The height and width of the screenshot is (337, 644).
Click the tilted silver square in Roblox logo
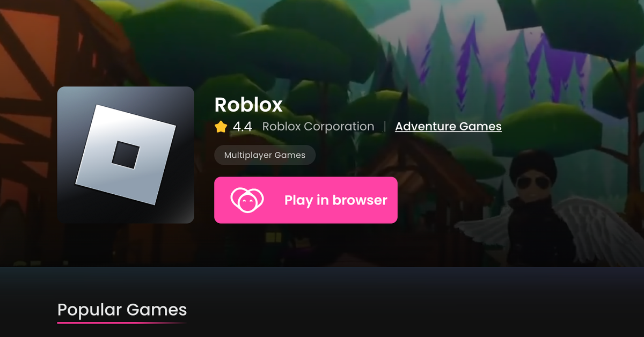click(126, 155)
